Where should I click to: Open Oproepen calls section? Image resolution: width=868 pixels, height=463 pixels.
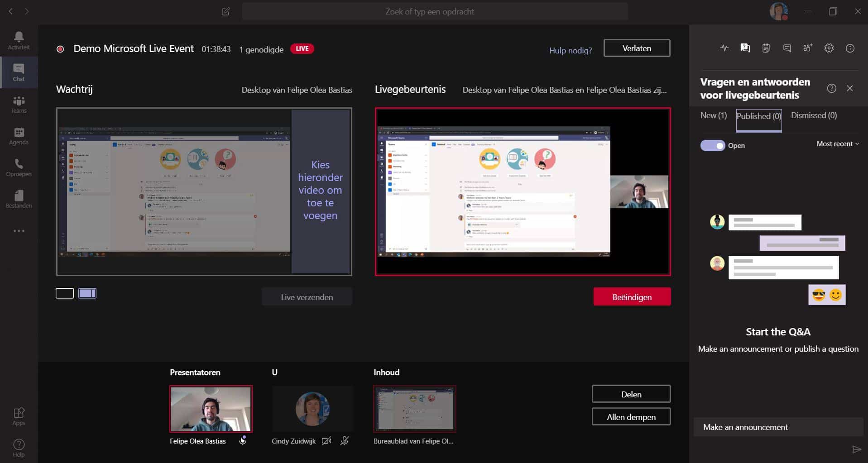pos(19,167)
